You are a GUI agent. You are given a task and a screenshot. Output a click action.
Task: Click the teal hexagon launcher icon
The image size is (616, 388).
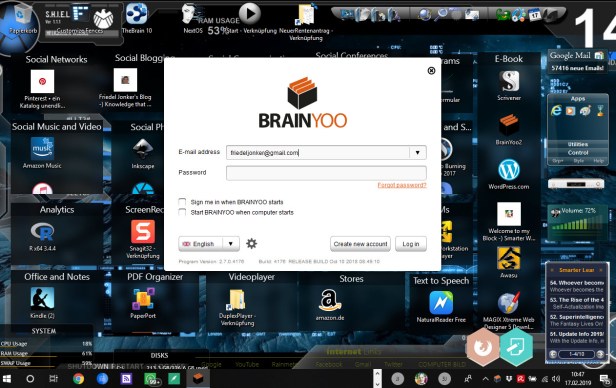click(516, 347)
